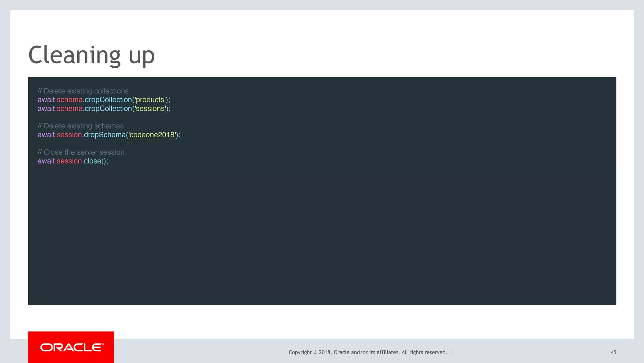Click the 'products' string in the code
Image resolution: width=644 pixels, height=363 pixels.
(150, 100)
